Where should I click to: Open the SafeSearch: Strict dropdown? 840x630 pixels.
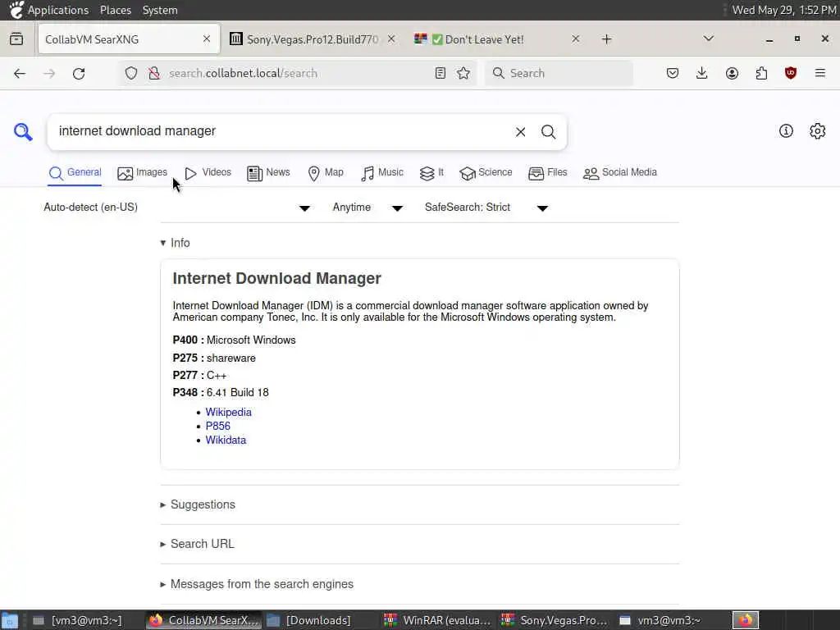point(486,208)
